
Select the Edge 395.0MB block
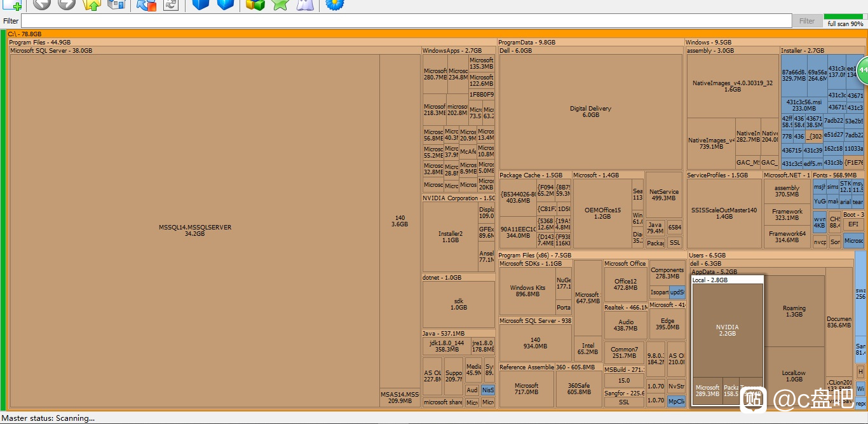click(667, 324)
